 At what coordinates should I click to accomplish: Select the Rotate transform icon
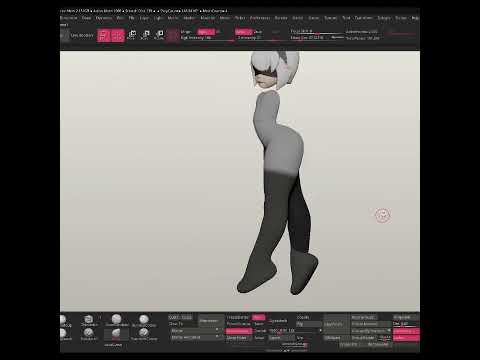[160, 35]
